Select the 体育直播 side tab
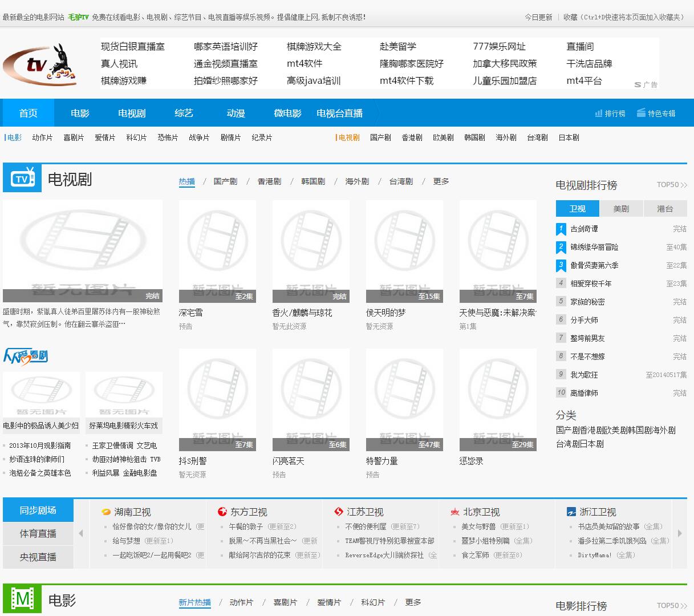The width and height of the screenshot is (694, 616). click(x=38, y=534)
